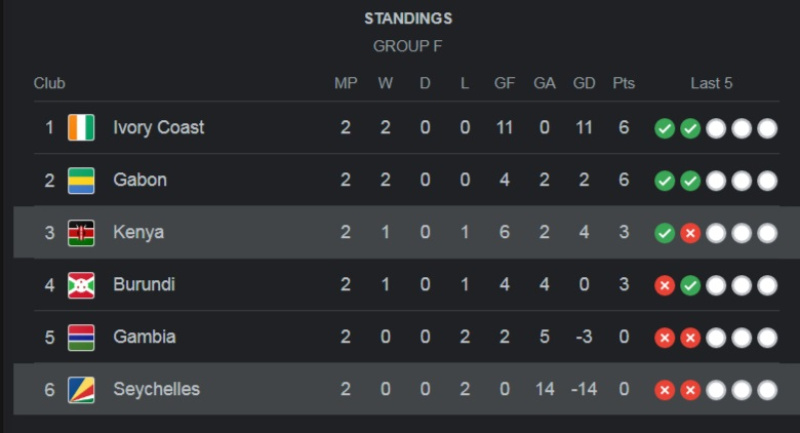Click the GD column header
Viewport: 800px width, 433px height.
point(584,83)
